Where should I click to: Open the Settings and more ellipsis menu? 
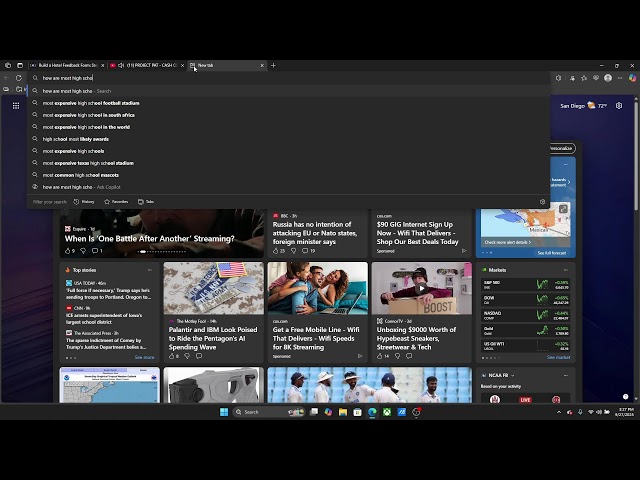620,78
